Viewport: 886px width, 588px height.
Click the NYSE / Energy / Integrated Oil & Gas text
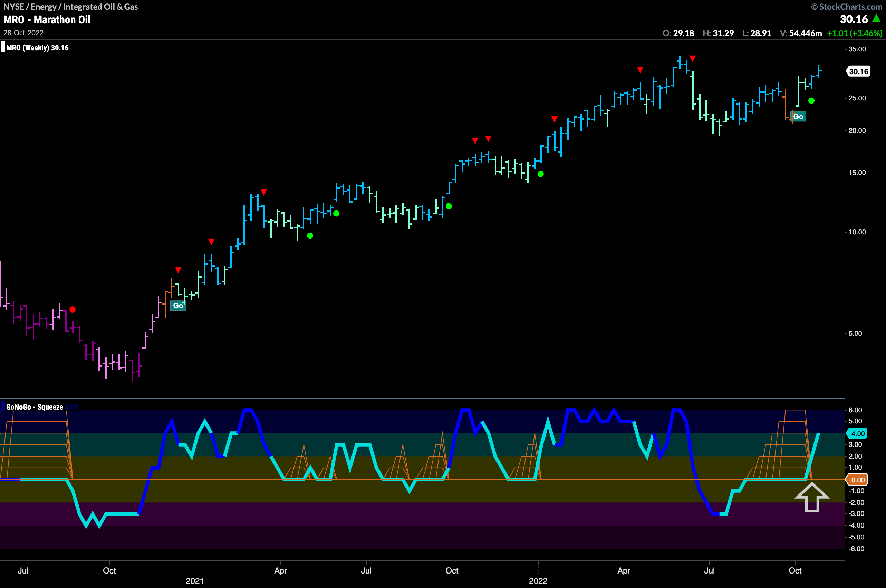click(x=70, y=7)
